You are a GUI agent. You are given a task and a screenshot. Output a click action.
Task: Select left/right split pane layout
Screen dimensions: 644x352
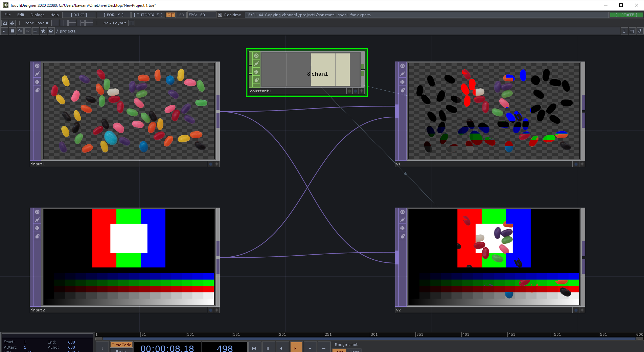click(x=64, y=23)
